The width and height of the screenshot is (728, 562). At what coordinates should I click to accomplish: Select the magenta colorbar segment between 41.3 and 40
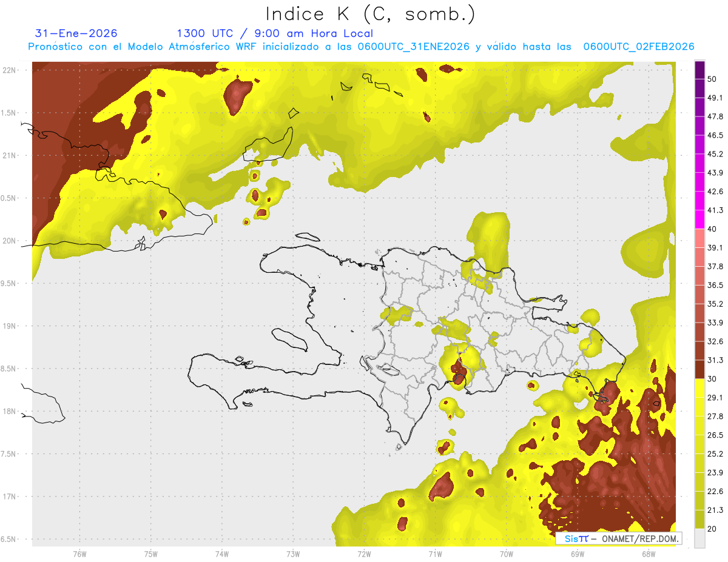pyautogui.click(x=700, y=219)
